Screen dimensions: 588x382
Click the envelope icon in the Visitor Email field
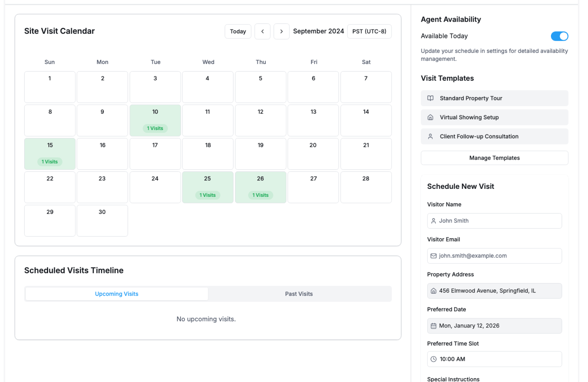click(x=433, y=256)
